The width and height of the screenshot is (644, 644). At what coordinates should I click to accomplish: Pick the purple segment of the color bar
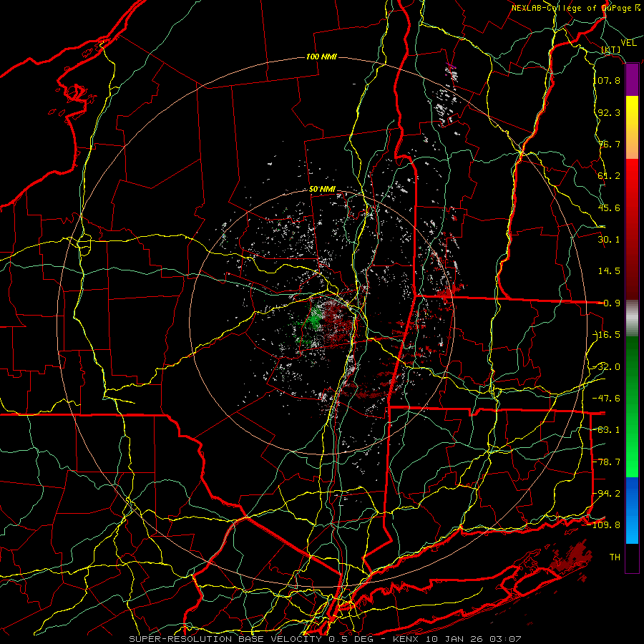632,80
